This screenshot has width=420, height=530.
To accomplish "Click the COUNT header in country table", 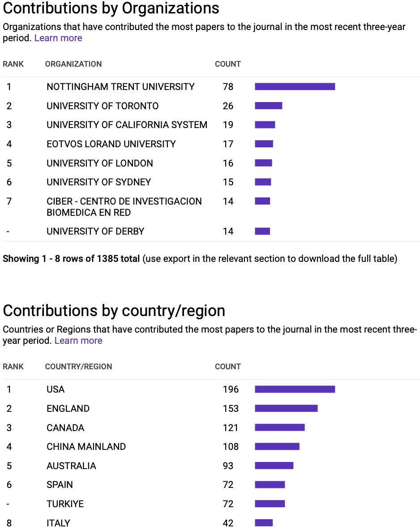I will tap(228, 367).
